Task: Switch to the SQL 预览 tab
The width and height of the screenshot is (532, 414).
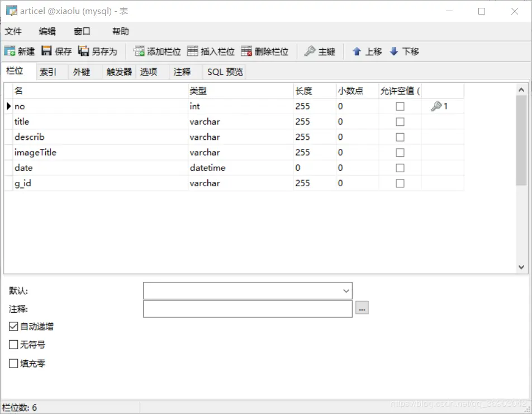Action: (x=225, y=72)
